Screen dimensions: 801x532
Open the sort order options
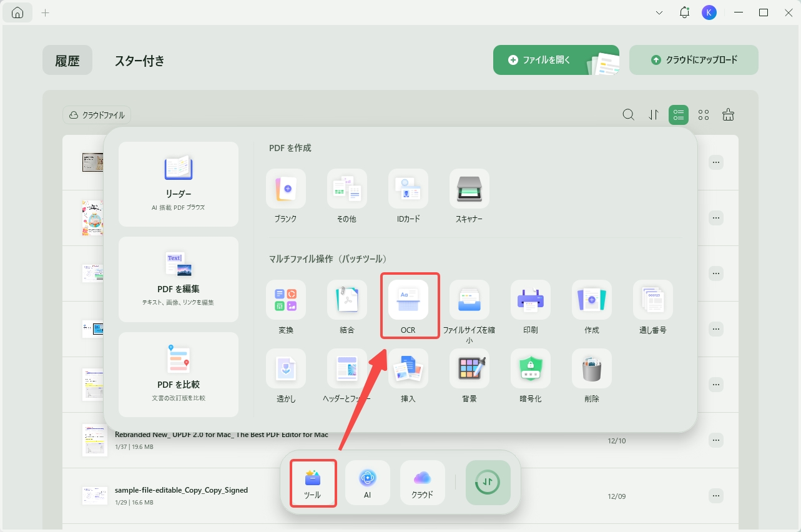(654, 115)
